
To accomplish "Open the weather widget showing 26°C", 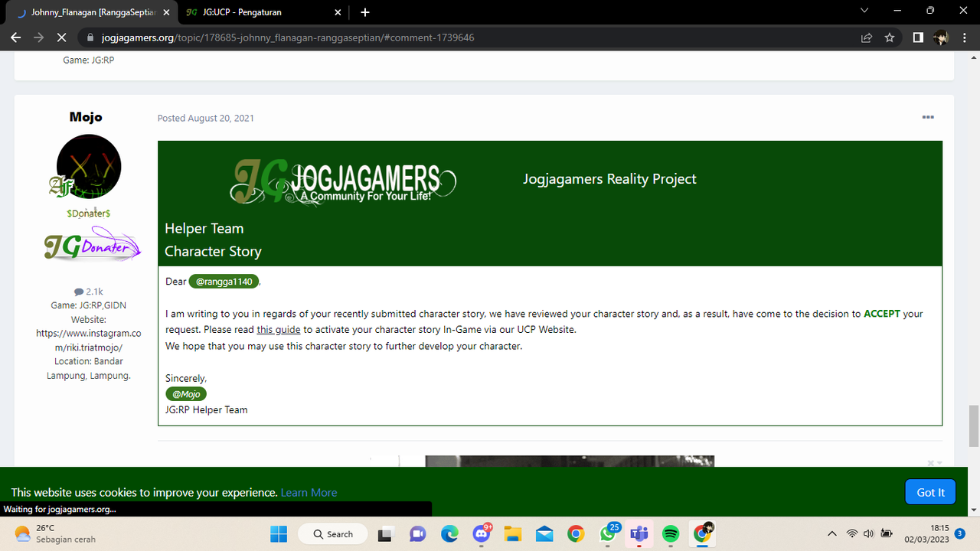I will [55, 533].
